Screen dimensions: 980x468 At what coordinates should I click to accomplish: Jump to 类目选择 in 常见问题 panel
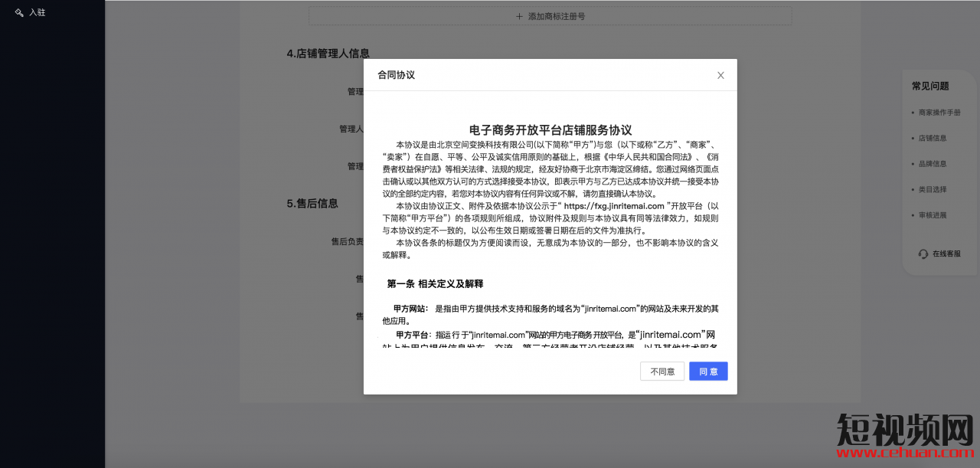pyautogui.click(x=933, y=189)
